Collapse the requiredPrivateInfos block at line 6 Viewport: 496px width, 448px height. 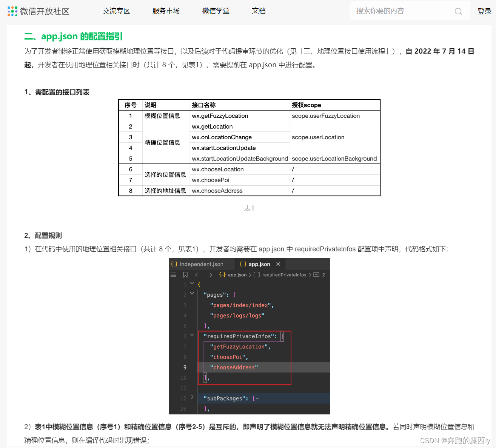click(x=192, y=334)
